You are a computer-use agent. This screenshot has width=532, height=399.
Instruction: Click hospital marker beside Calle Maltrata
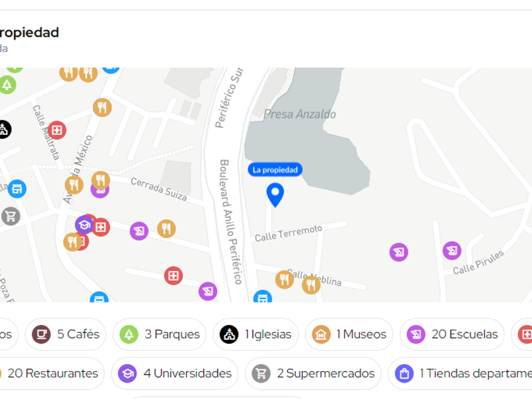(x=57, y=130)
